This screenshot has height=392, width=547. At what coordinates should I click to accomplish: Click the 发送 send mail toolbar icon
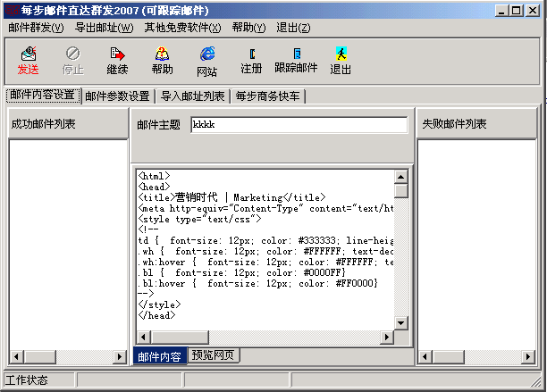(29, 61)
